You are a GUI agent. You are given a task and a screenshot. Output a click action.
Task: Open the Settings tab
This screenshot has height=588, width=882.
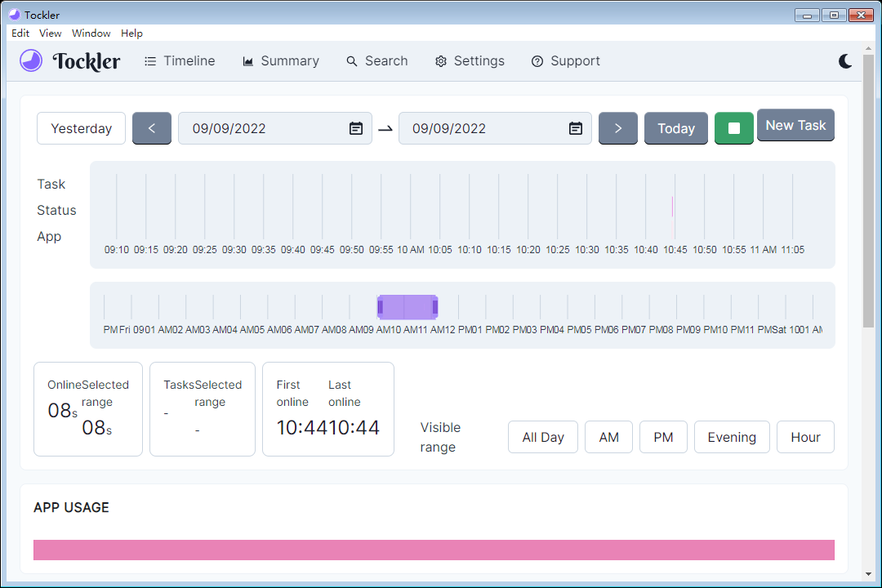tap(470, 60)
